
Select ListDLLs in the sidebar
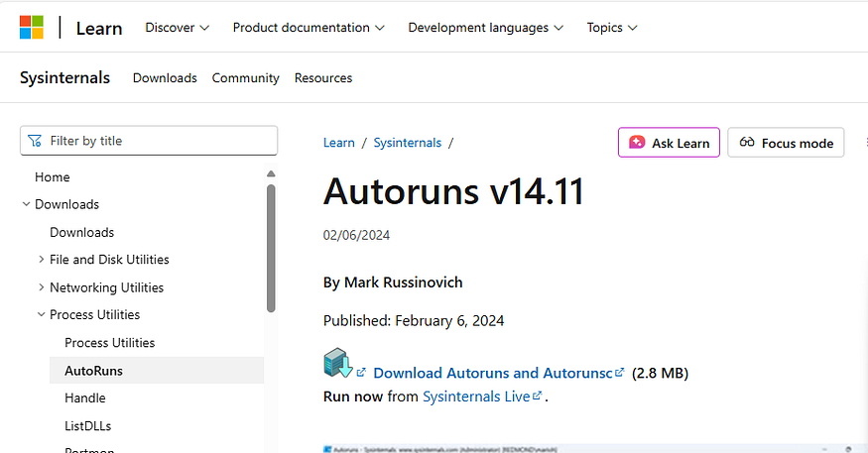(87, 426)
